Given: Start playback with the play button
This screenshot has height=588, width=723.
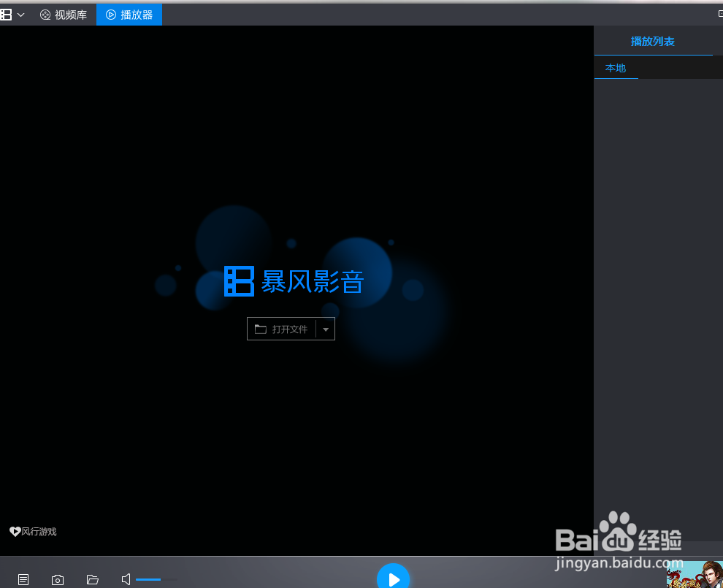Looking at the screenshot, I should pyautogui.click(x=394, y=576).
